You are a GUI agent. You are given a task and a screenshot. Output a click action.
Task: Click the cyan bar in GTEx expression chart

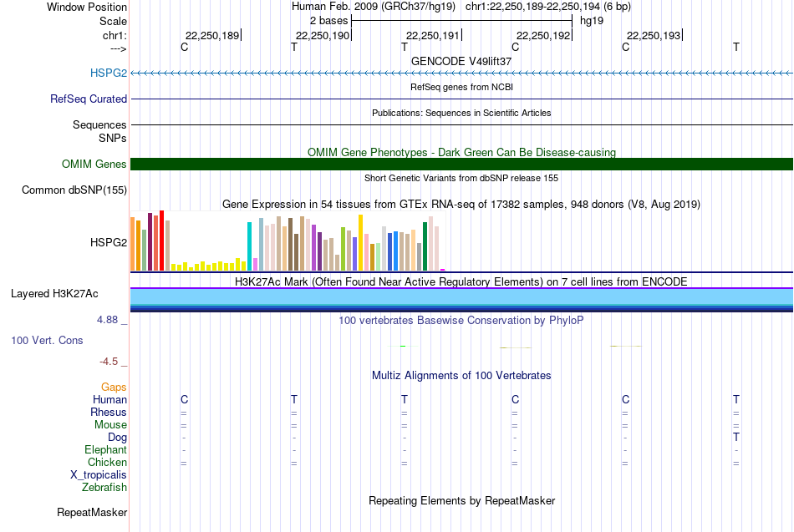tap(249, 246)
